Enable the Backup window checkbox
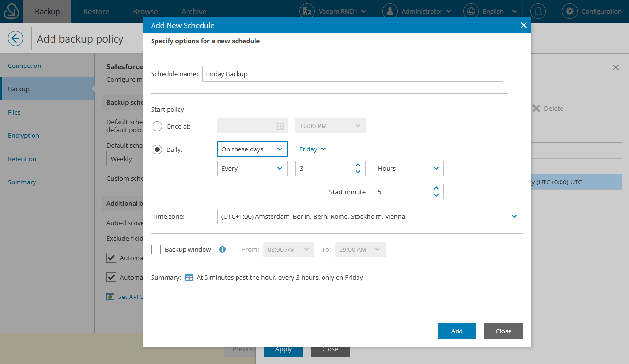Screen dimensions: 629x364 156,249
